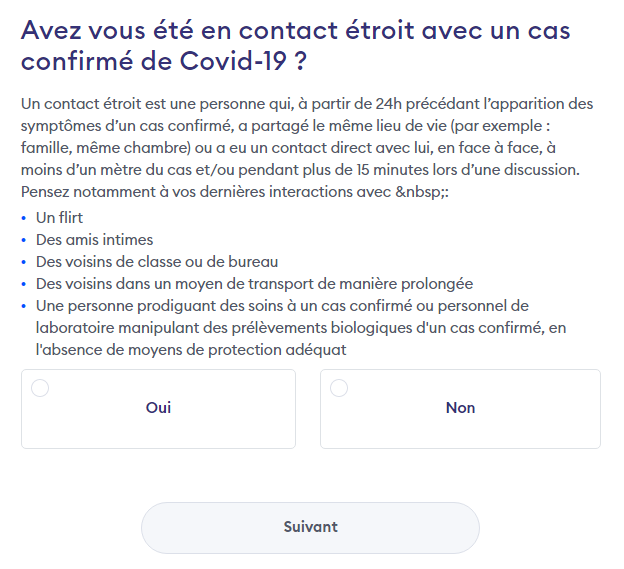Click the Covid-19 question heading

296,45
